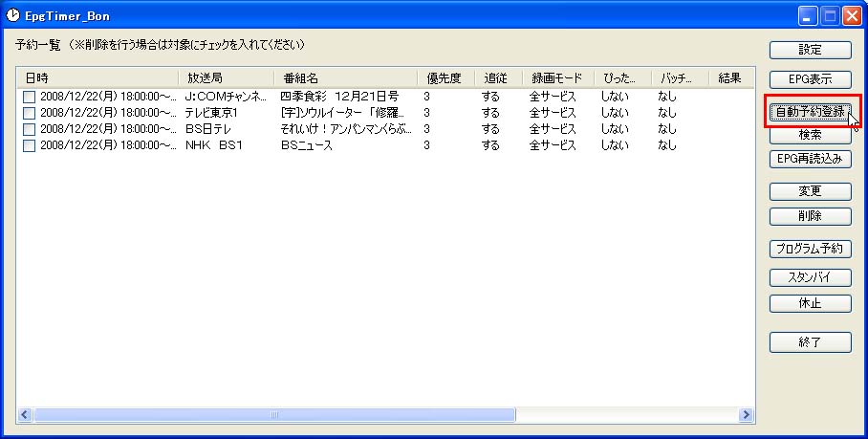
Task: Click the 休止 hibernate button
Action: tap(810, 303)
